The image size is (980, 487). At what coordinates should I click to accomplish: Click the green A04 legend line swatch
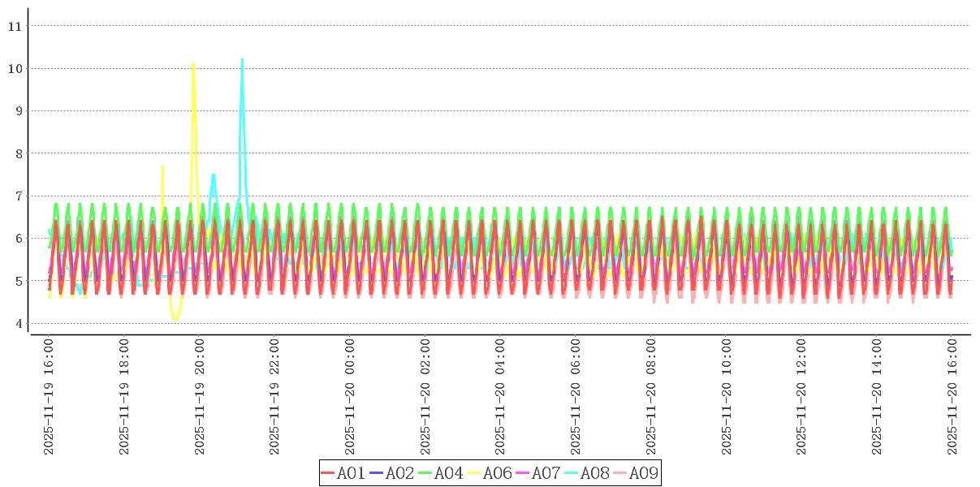pos(425,473)
